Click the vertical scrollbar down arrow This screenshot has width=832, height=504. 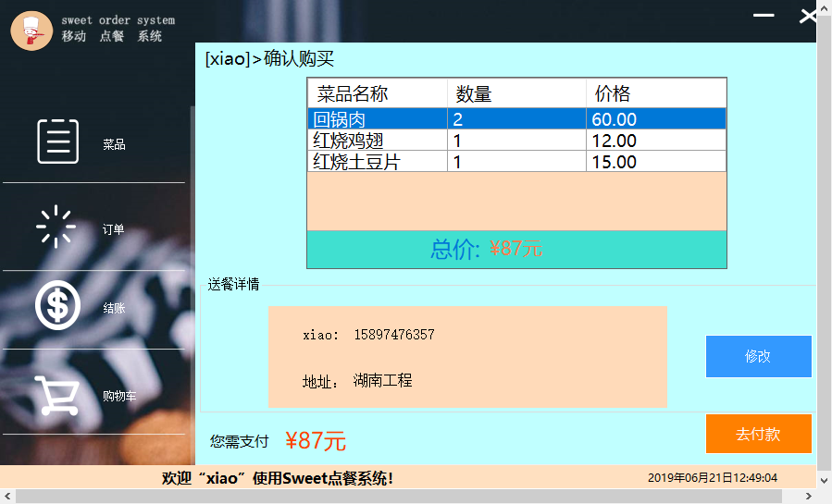point(824,480)
